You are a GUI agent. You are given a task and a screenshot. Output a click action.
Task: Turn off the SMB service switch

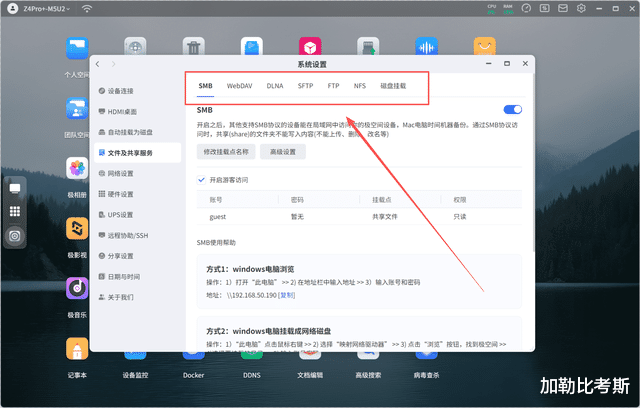click(x=513, y=109)
